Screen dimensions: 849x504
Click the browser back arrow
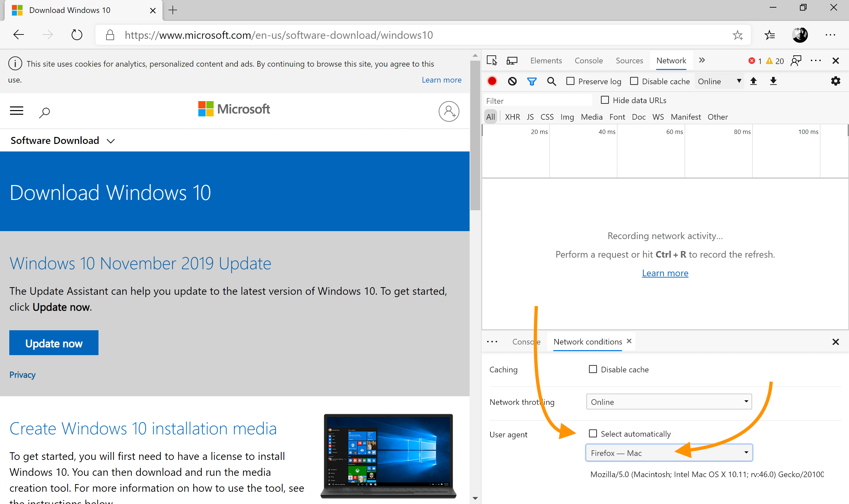coord(19,34)
